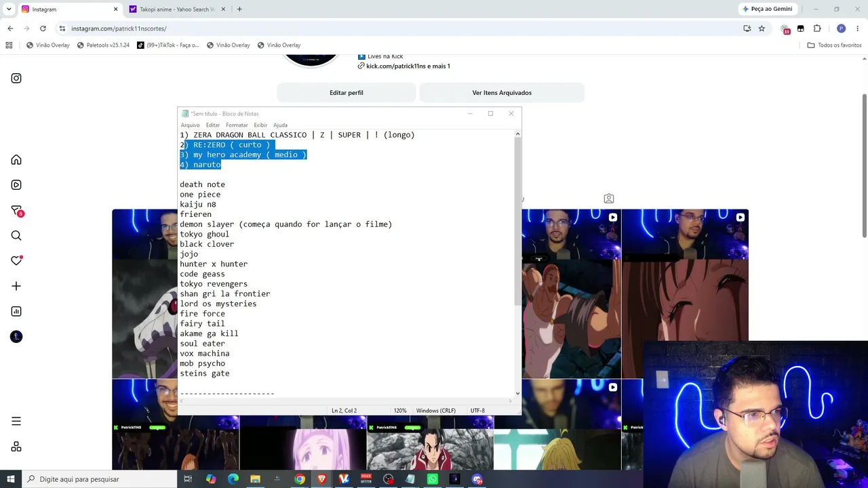Switch to the Takopi anime Yahoo tab
The image size is (868, 488).
tap(177, 9)
